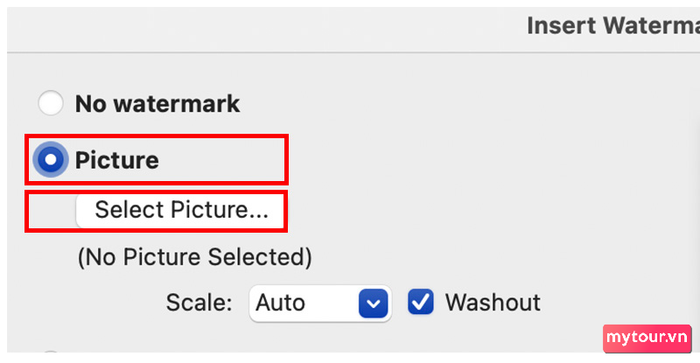Click the Scale: field label

tap(199, 303)
